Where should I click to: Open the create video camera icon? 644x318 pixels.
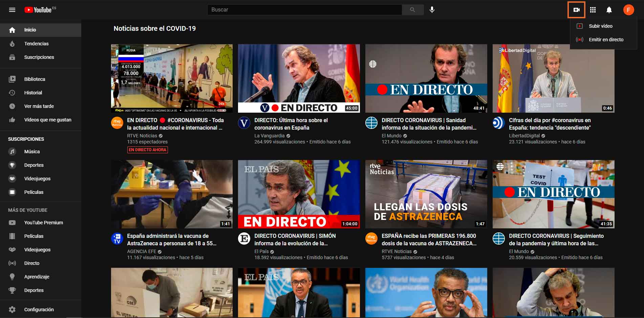pos(576,10)
